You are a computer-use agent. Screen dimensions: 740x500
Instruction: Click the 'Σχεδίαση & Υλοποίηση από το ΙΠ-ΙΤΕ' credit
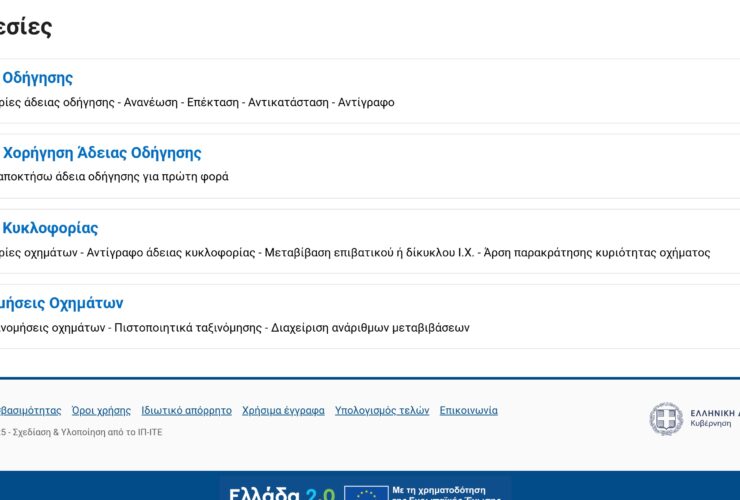click(x=87, y=432)
